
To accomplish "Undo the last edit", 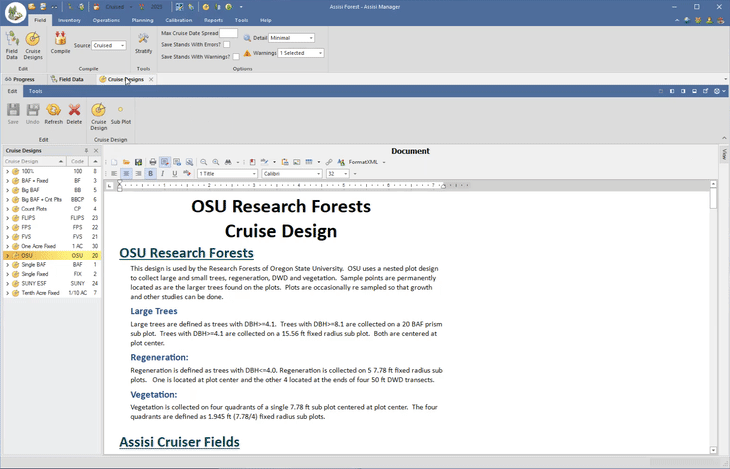I will [x=33, y=114].
